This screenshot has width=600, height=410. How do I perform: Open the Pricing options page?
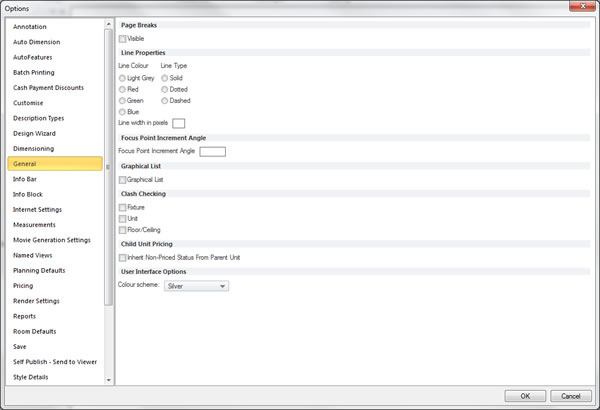(23, 286)
